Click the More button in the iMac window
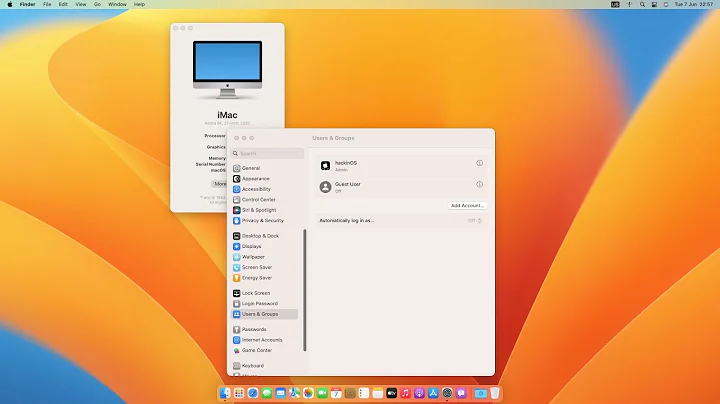 pyautogui.click(x=220, y=184)
